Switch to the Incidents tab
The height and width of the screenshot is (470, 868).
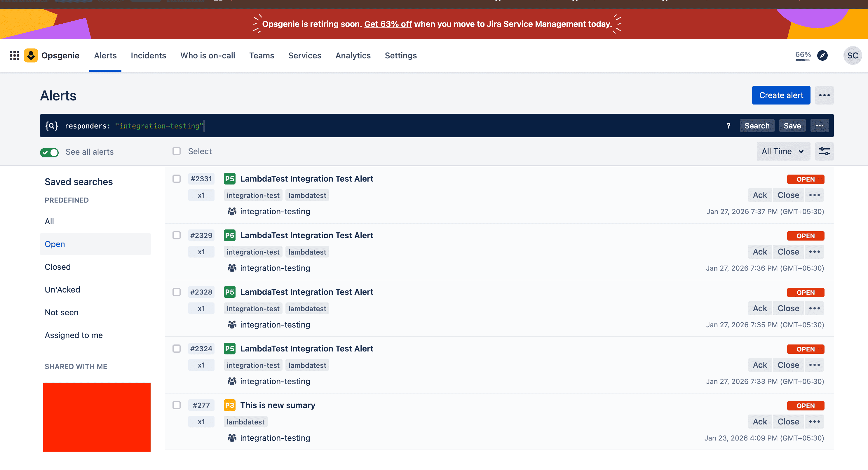point(148,55)
